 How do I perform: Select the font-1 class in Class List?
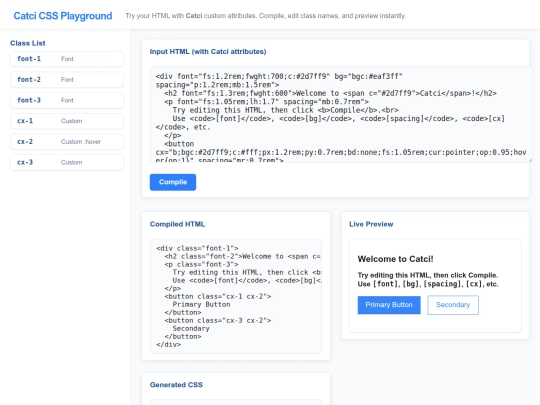point(67,59)
